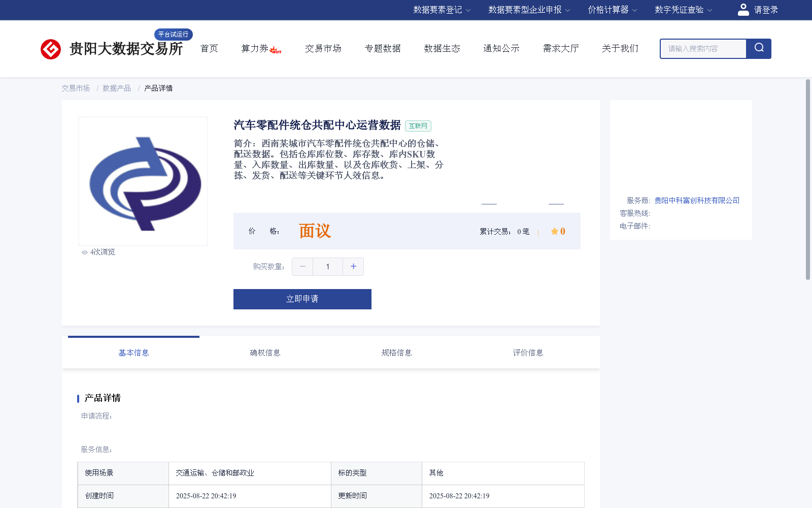Switch to 评价信息 tab

pos(528,353)
